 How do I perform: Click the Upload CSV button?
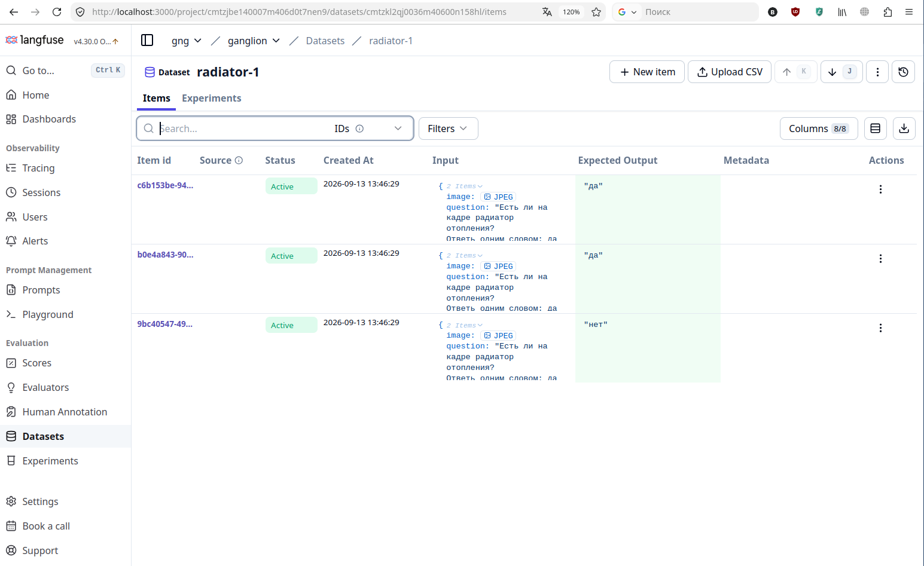[730, 72]
